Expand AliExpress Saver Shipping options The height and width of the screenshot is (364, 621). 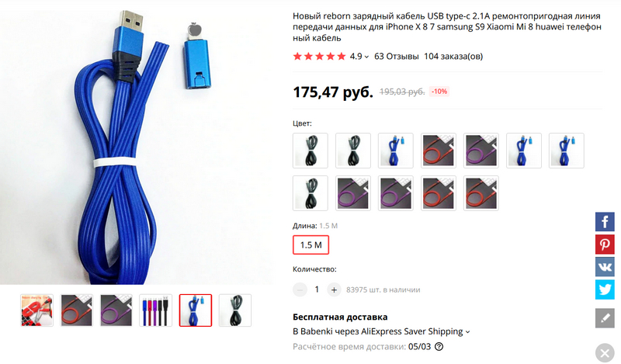[381, 331]
